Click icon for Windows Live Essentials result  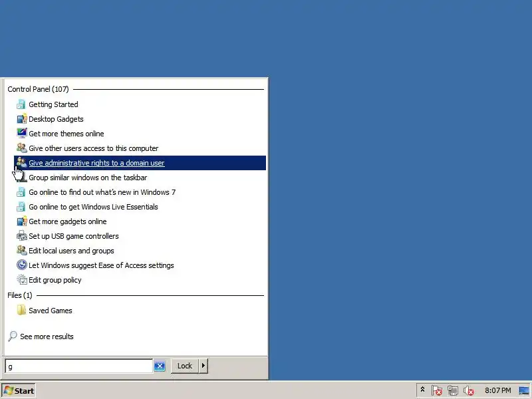click(x=21, y=207)
